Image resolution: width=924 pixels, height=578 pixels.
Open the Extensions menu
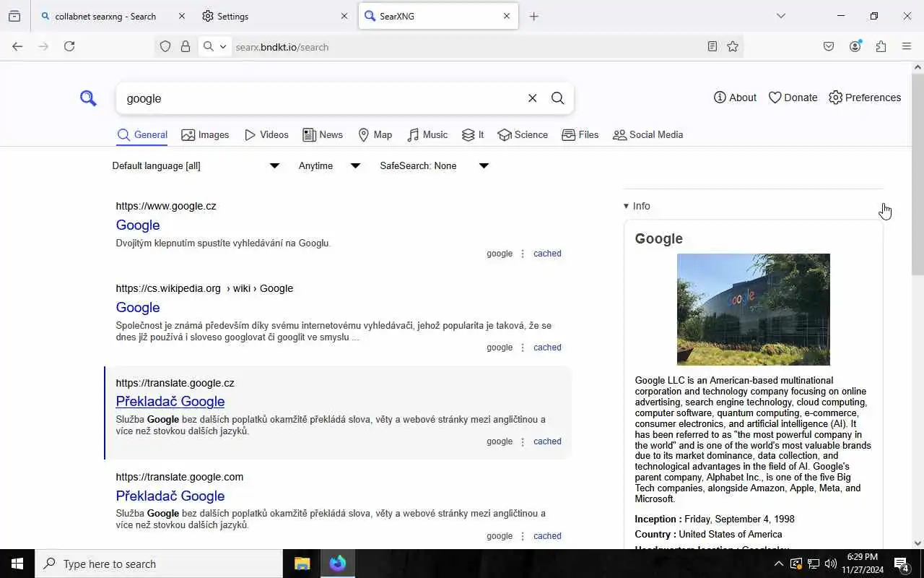coord(881,46)
